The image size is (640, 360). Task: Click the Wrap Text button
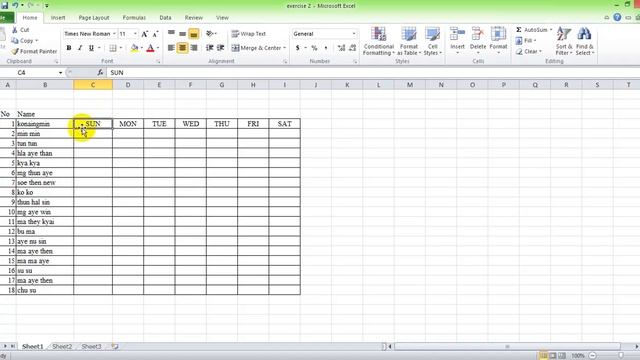tap(249, 34)
